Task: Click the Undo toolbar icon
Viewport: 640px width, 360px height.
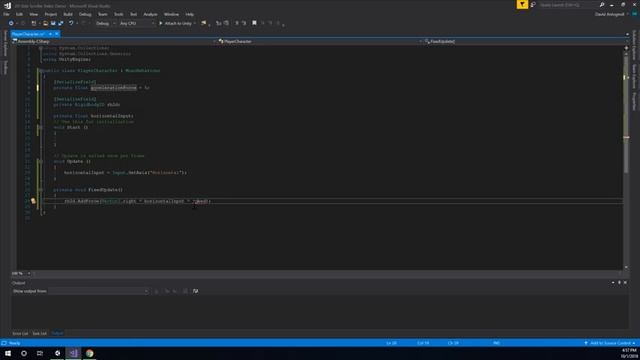Action: (71, 23)
